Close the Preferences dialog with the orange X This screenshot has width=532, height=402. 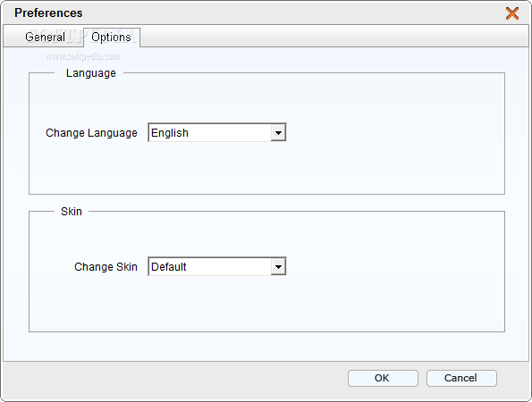512,13
